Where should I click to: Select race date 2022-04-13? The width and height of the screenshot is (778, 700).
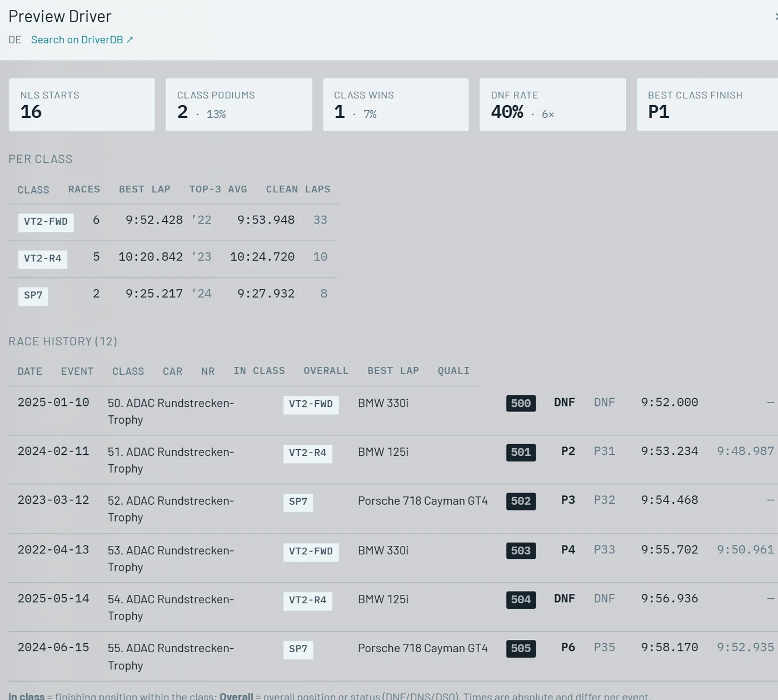click(53, 550)
